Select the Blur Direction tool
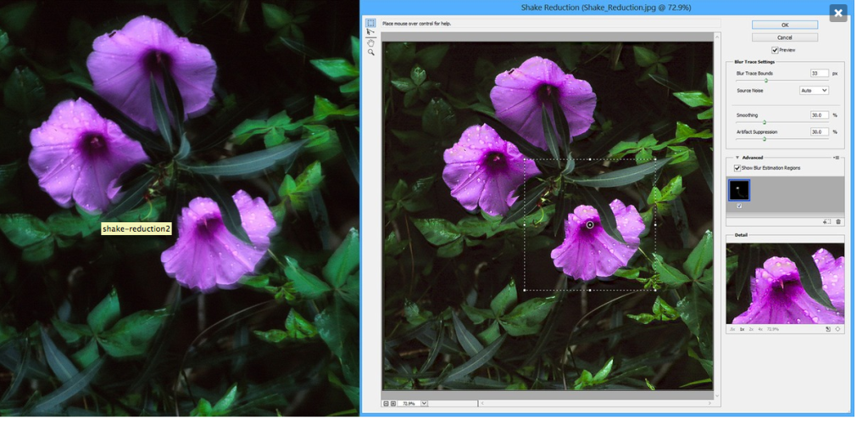868x431 pixels. click(x=370, y=32)
